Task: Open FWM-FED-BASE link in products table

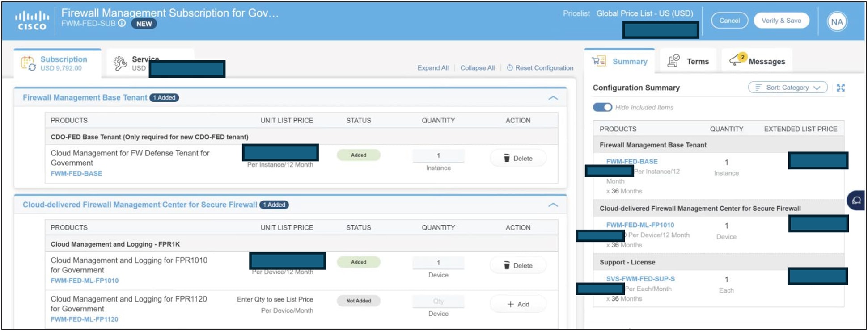Action: coord(76,173)
